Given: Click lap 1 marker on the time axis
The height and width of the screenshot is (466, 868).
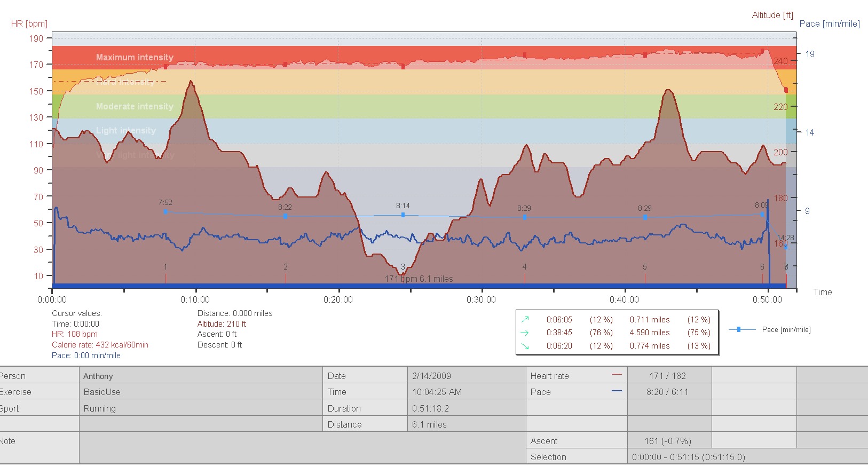Looking at the screenshot, I should (165, 278).
